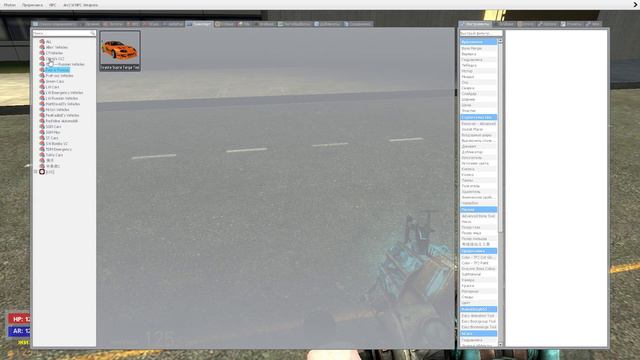640x360 pixels.
Task: Collapse the 'SCars' tool category header
Action: 478,333
